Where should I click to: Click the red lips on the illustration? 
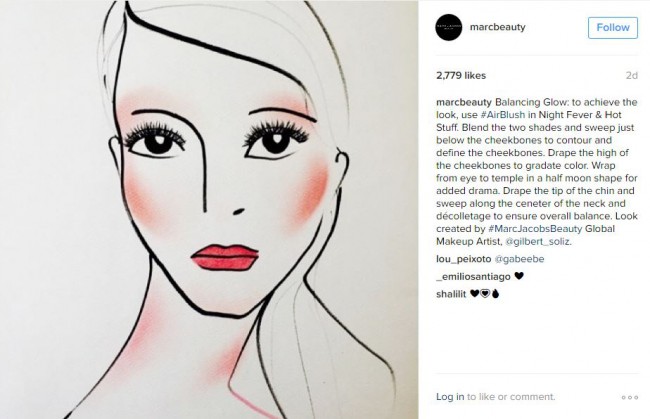(225, 257)
